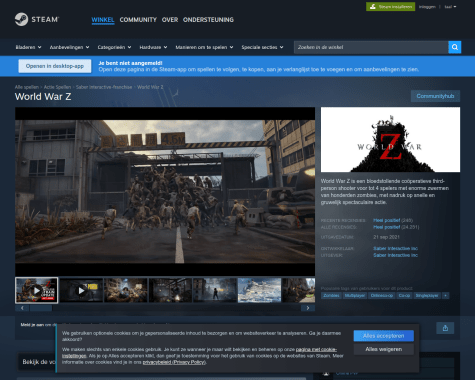Click the Steam installeren button
This screenshot has width=475, height=380.
tap(390, 7)
